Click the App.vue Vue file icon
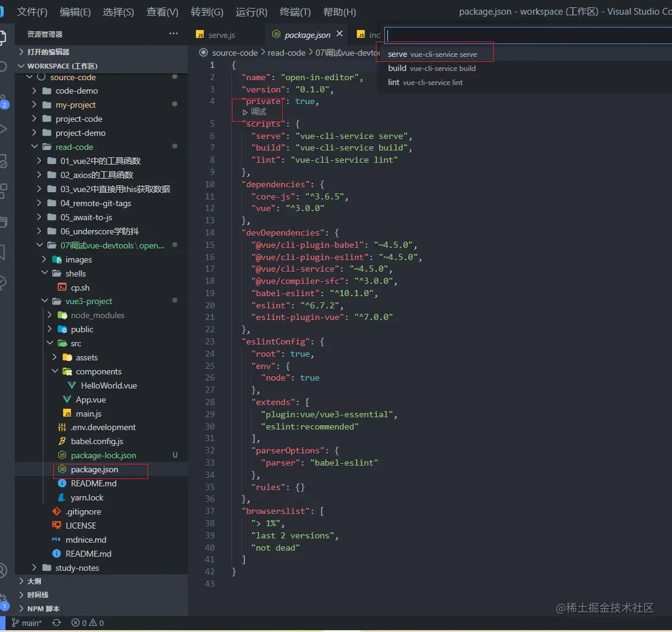This screenshot has width=672, height=632. pyautogui.click(x=67, y=400)
